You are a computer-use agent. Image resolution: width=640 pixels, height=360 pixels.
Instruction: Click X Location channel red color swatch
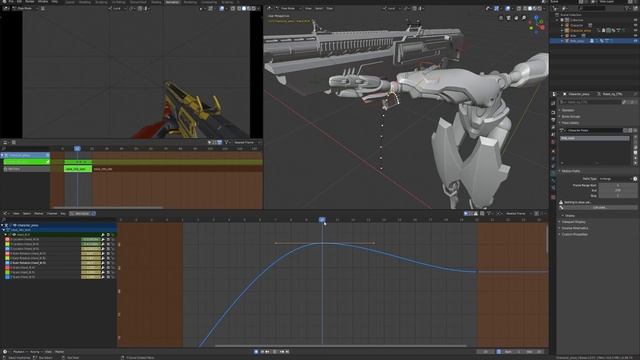pyautogui.click(x=7, y=240)
